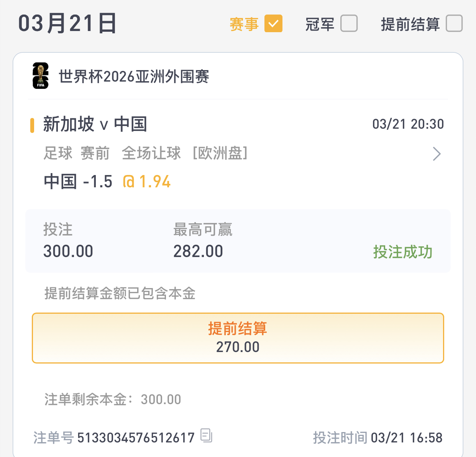The width and height of the screenshot is (476, 457).
Task: Expand the 新加坡 v 中国 match row
Action: 95,124
